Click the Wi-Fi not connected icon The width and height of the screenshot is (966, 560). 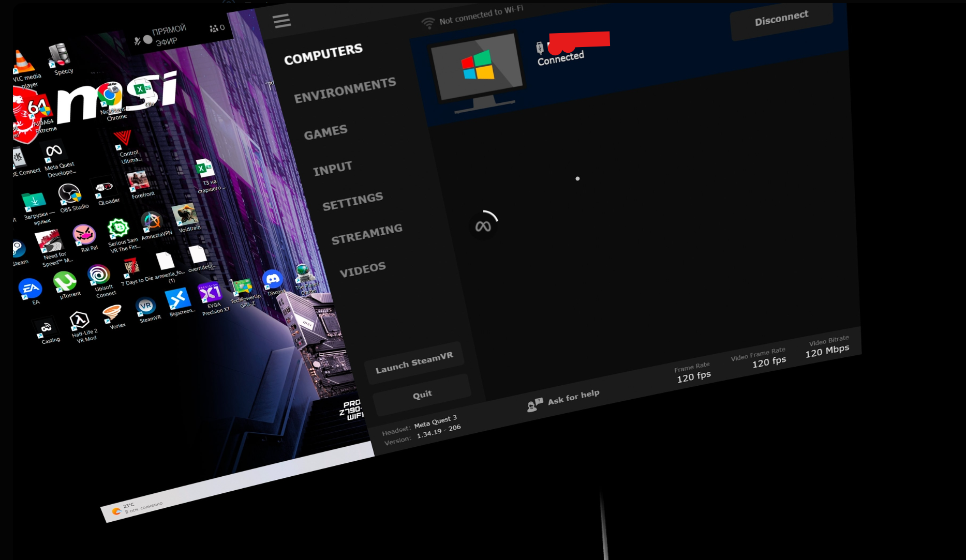[x=428, y=23]
